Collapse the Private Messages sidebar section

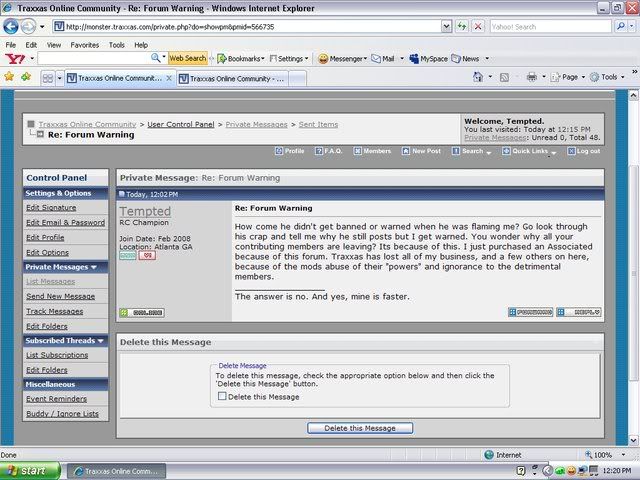click(94, 267)
